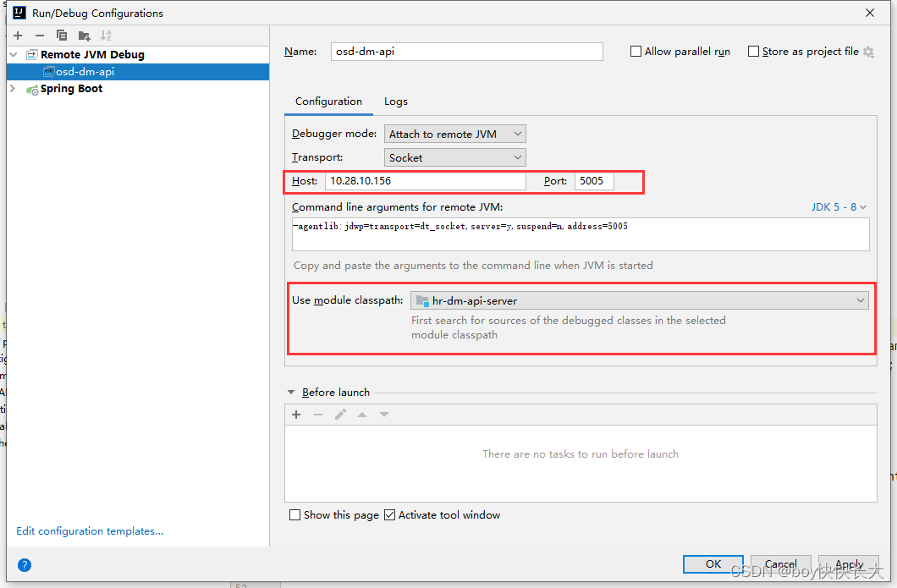Click the OK button
The width and height of the screenshot is (897, 588).
pyautogui.click(x=713, y=564)
